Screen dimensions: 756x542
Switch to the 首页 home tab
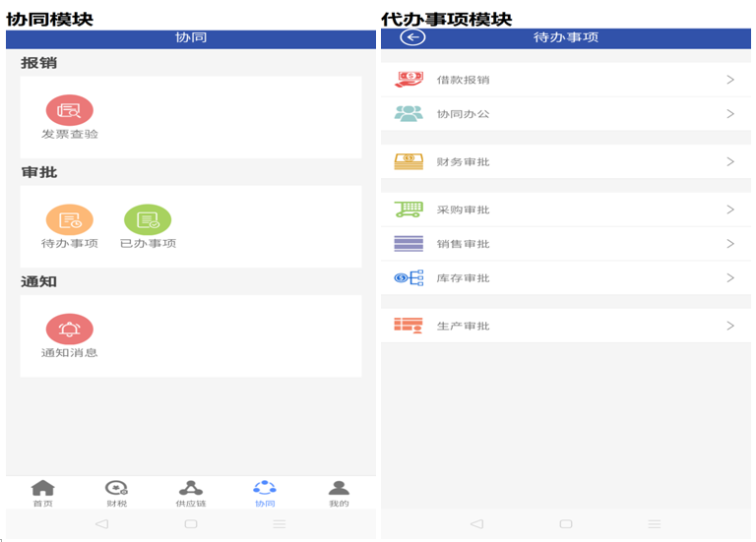tap(42, 493)
